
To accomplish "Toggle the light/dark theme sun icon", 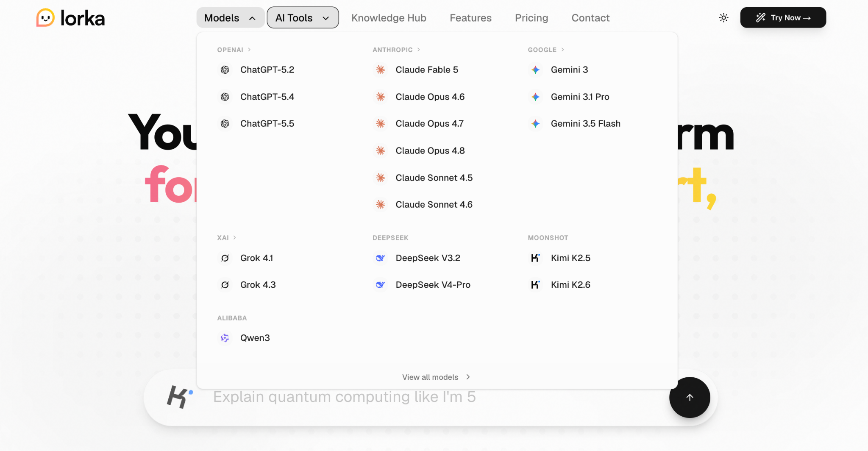I will pos(723,18).
